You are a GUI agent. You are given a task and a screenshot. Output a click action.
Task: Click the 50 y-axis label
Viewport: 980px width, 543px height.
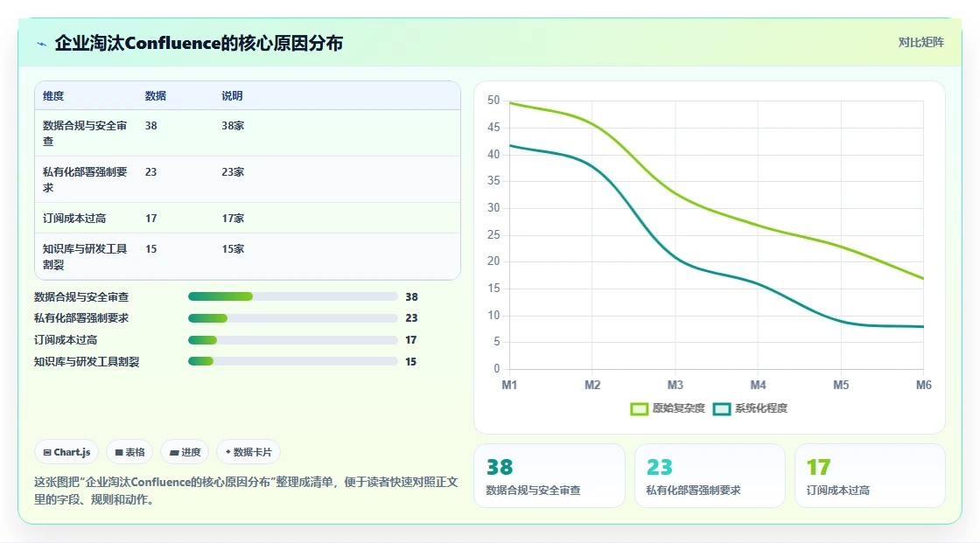[x=493, y=100]
